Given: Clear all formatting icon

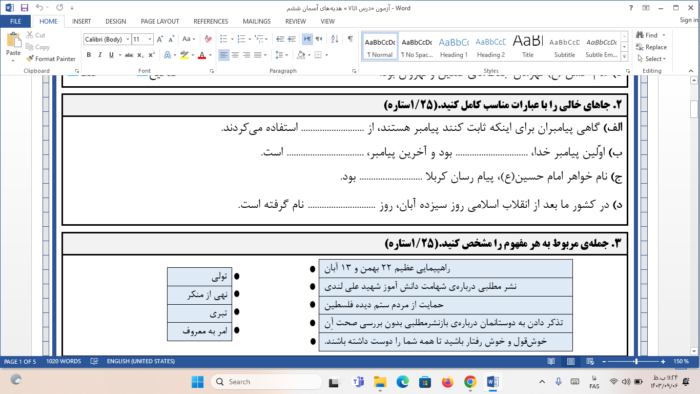Looking at the screenshot, I should 208,39.
